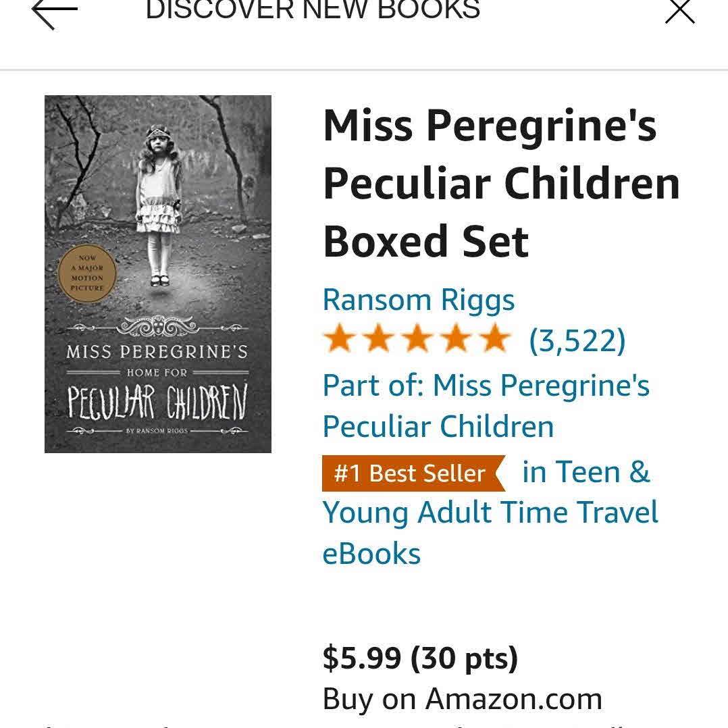
Task: Tap the back arrow icon
Action: click(55, 12)
